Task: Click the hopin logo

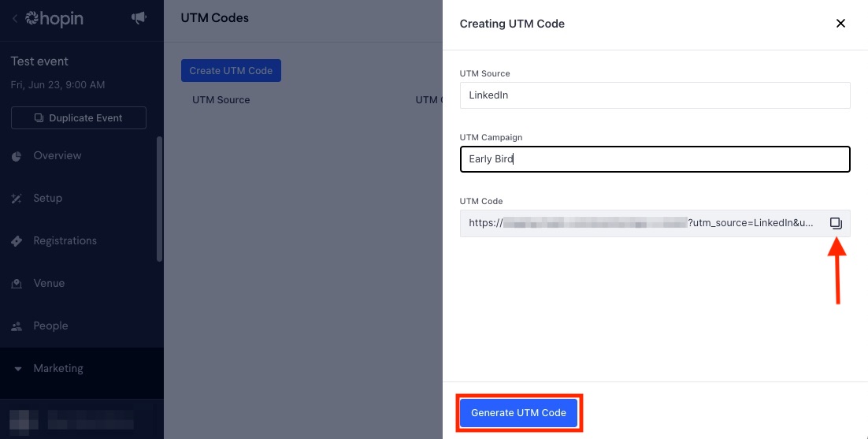Action: tap(54, 19)
